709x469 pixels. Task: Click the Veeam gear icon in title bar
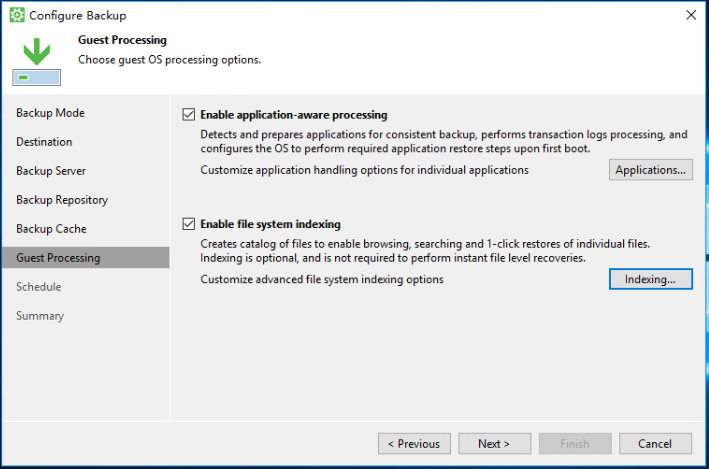[17, 15]
